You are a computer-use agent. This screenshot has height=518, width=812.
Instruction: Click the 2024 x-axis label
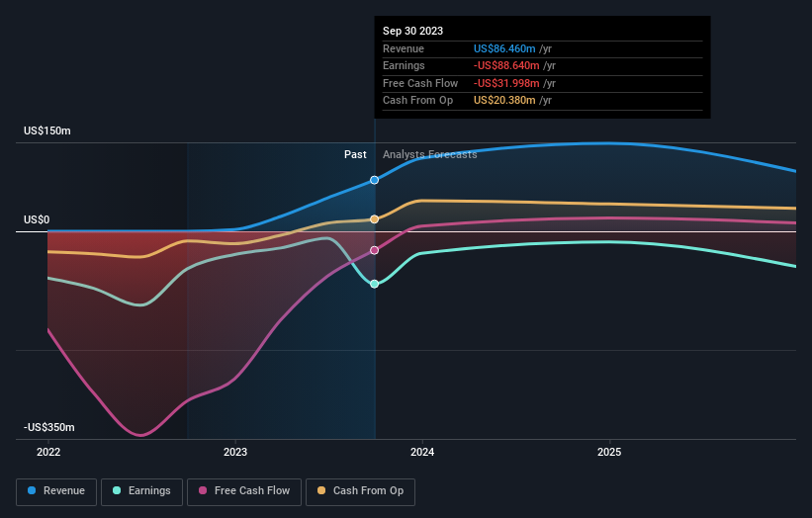coord(422,453)
